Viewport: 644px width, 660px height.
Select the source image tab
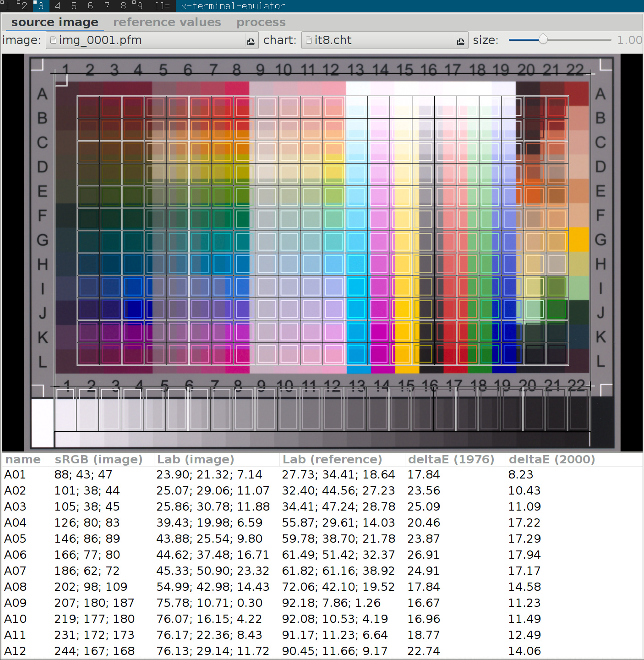pyautogui.click(x=55, y=22)
